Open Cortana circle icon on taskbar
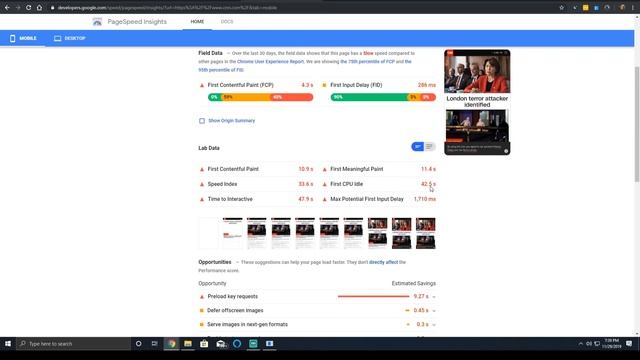640x360 pixels. click(x=138, y=344)
